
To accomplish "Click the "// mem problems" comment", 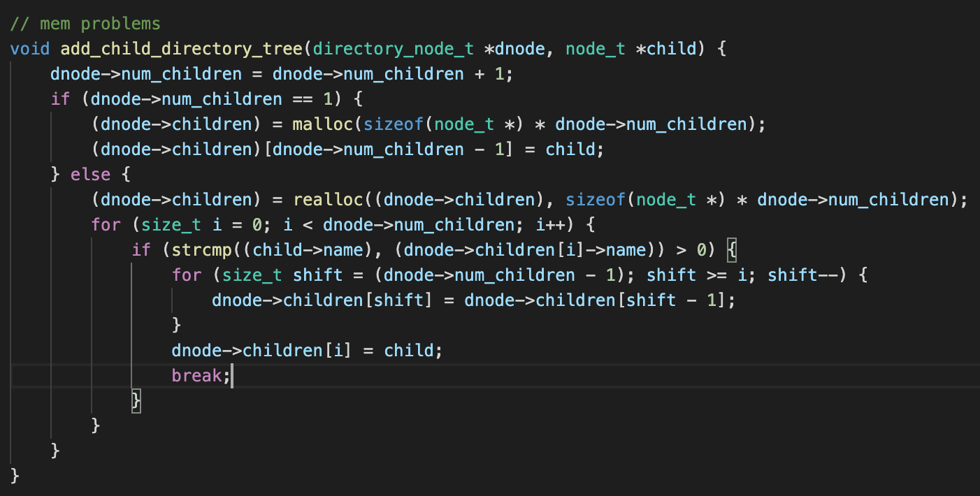I will click(x=85, y=24).
